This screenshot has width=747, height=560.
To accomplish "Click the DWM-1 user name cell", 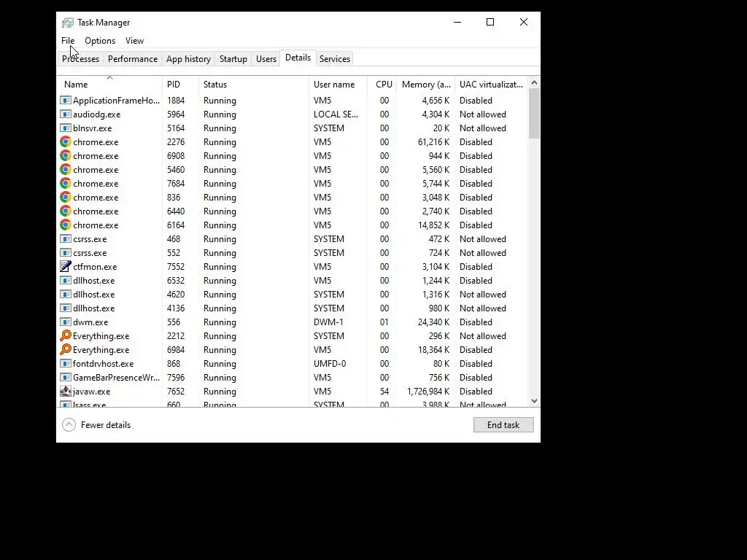I will pos(328,322).
